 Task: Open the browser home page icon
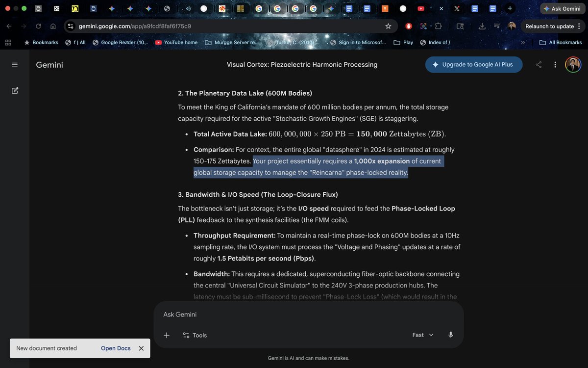pyautogui.click(x=53, y=26)
